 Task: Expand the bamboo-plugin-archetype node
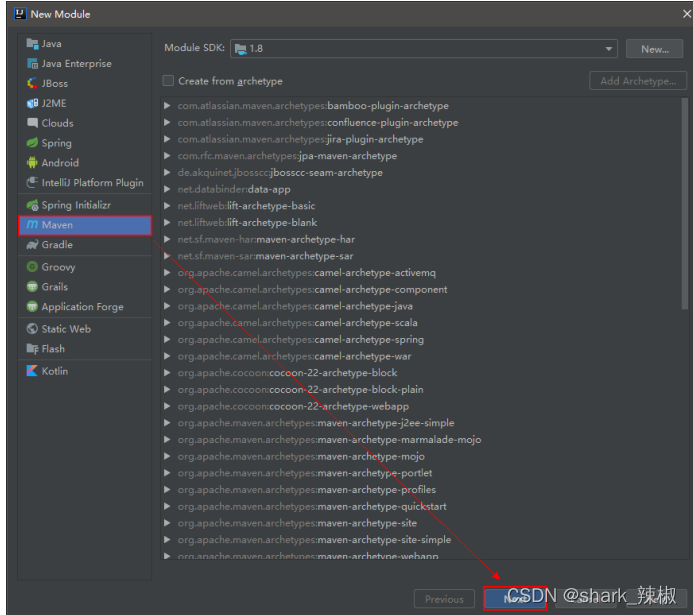coord(168,106)
